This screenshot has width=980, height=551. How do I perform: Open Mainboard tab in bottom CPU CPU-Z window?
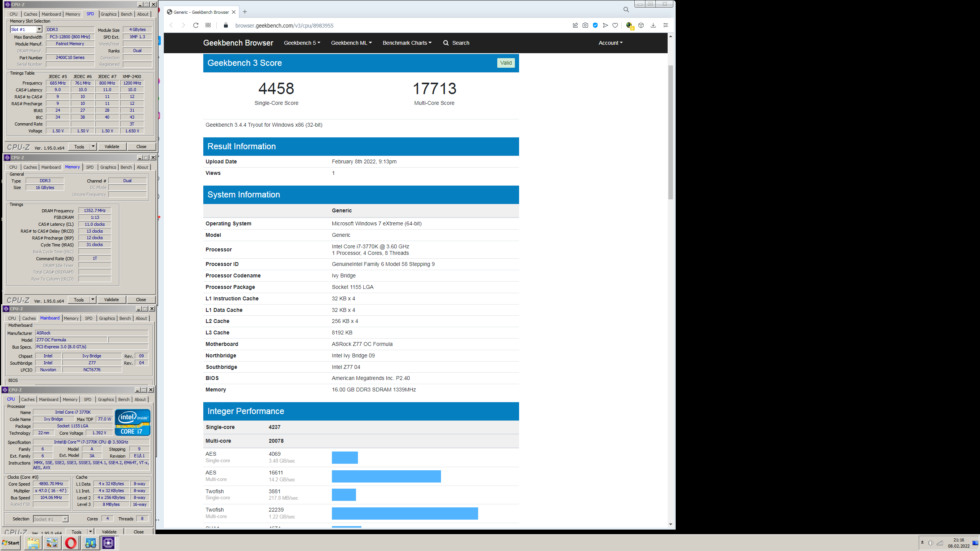tap(49, 399)
